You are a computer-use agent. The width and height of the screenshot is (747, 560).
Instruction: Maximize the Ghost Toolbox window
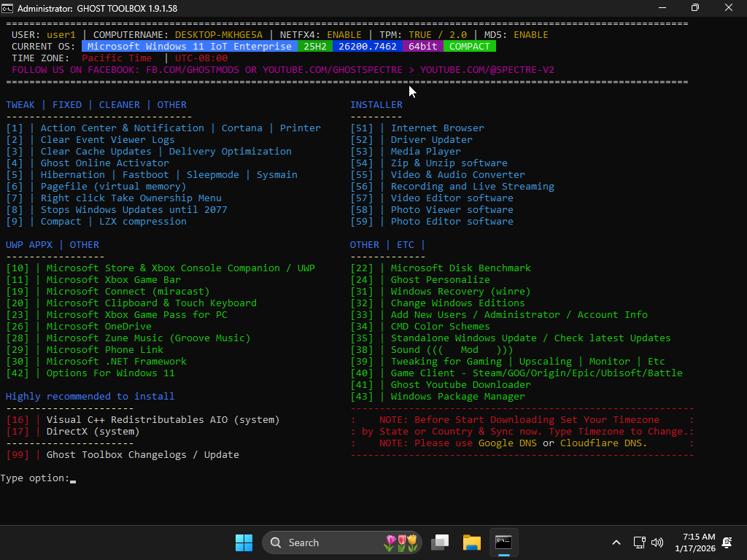click(694, 8)
